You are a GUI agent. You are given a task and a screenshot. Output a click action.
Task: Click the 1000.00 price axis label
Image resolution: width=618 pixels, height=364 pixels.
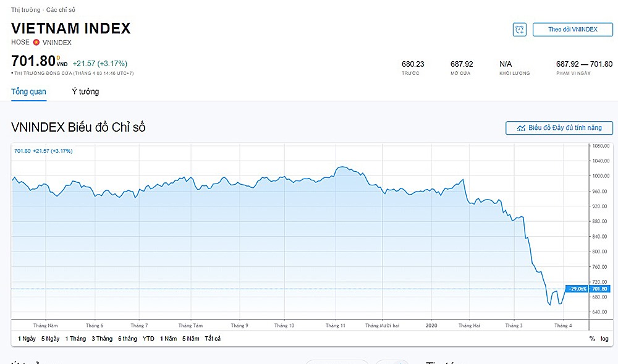tap(601, 176)
